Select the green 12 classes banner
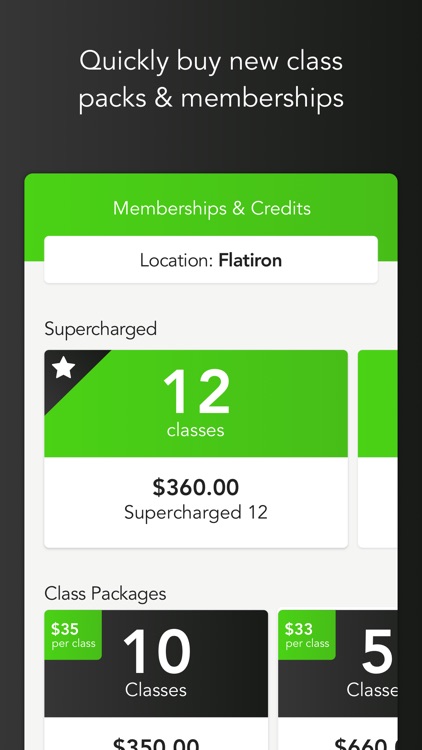The width and height of the screenshot is (422, 750). pos(196,403)
